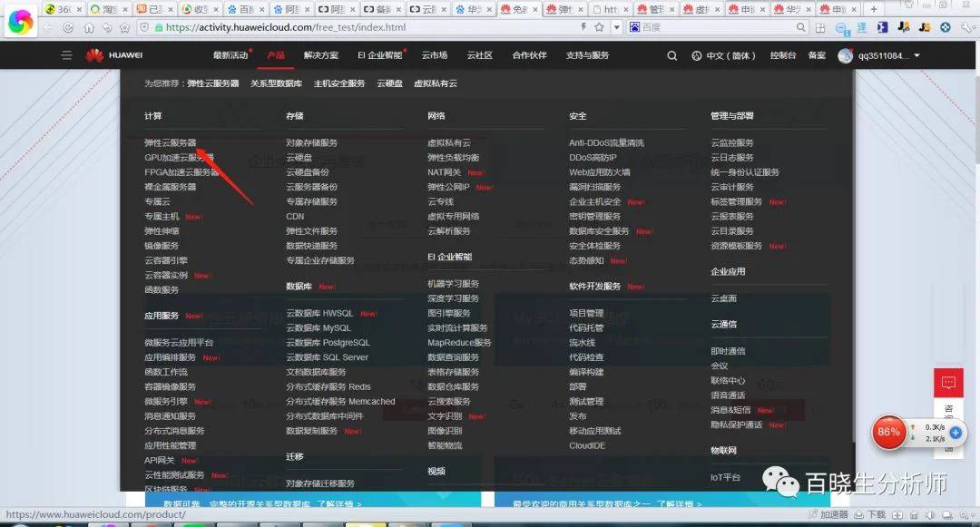The width and height of the screenshot is (980, 527).
Task: Click the page shield security icon
Action: pos(144,27)
